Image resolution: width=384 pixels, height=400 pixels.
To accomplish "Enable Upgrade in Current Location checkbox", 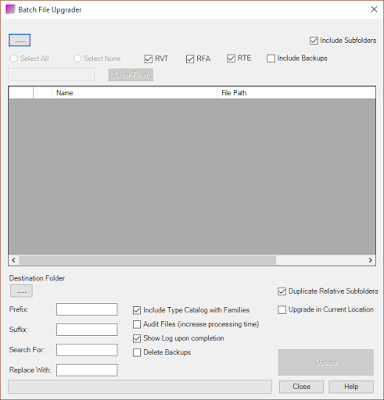I will (282, 310).
